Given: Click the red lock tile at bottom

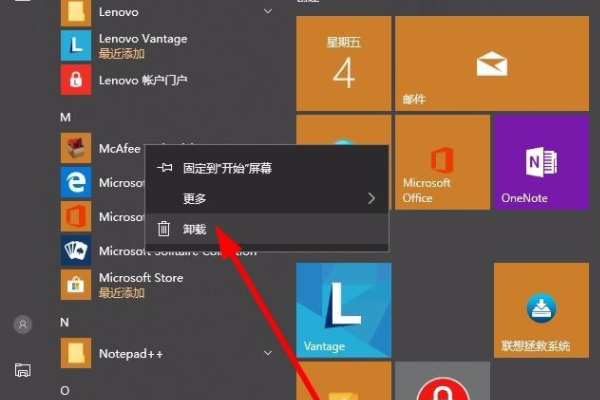Looking at the screenshot, I should 442,381.
